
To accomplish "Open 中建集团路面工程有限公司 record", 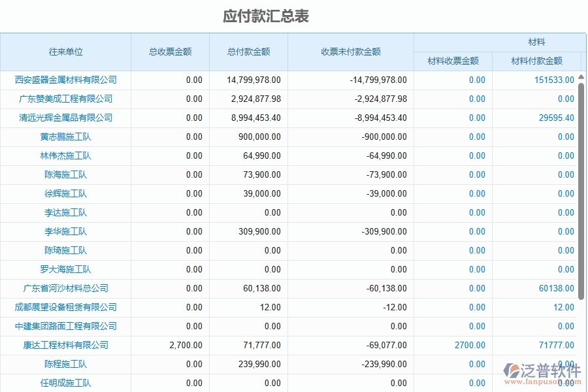I will coord(65,326).
